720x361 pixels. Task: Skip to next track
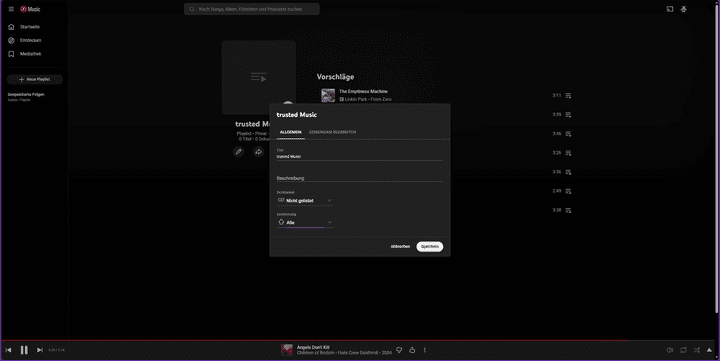[x=40, y=350]
